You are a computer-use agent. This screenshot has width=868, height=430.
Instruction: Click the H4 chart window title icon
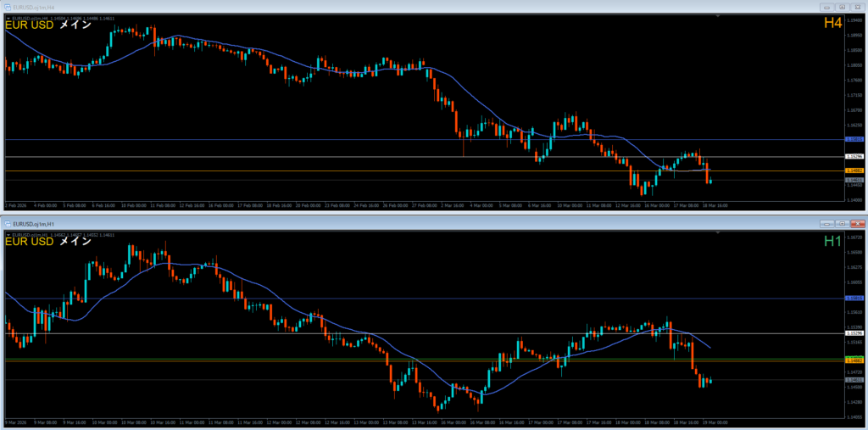tap(7, 6)
